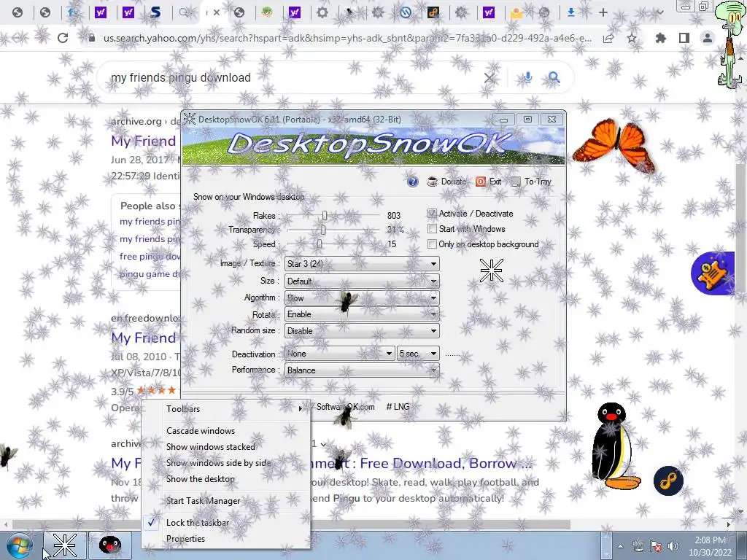Click the browser address bar URL
This screenshot has height=560, width=747.
347,38
